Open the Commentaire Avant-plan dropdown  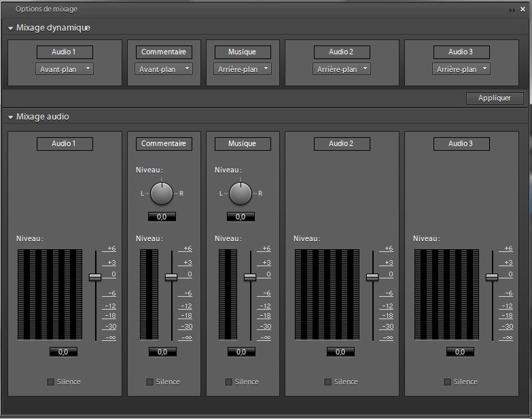[164, 69]
